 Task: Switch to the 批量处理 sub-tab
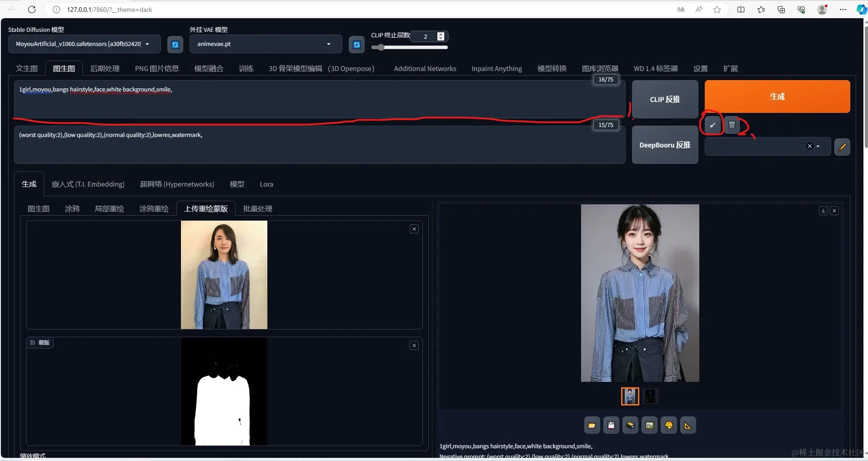(257, 208)
